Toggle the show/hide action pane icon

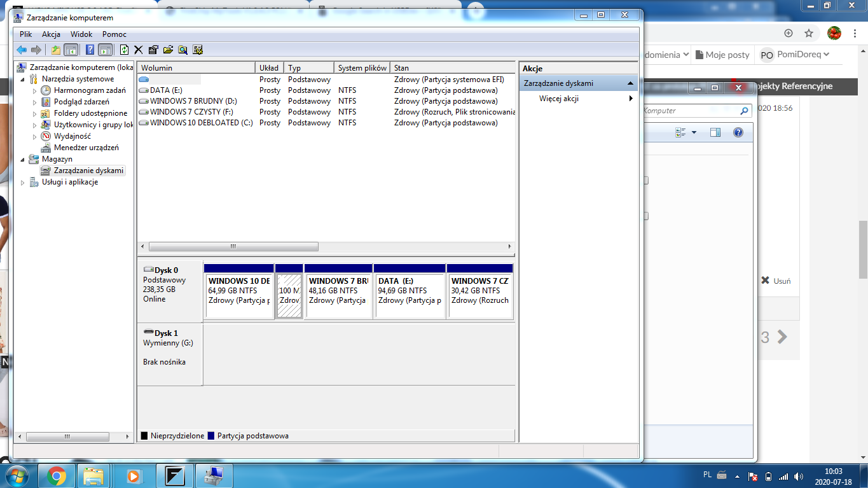106,50
